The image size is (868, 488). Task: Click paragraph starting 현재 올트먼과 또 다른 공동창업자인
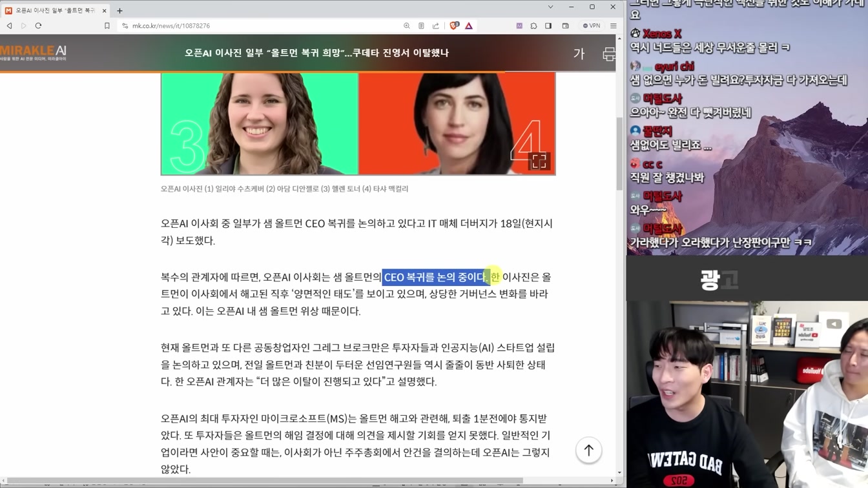pos(358,365)
